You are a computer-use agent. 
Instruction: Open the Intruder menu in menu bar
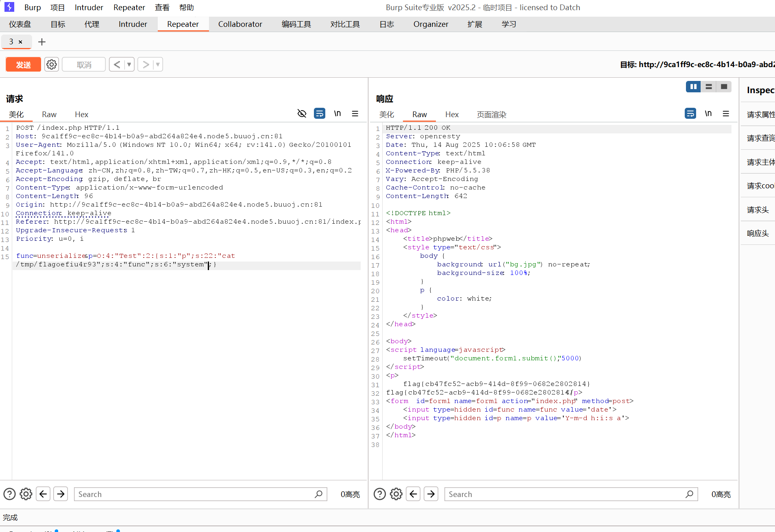(89, 7)
